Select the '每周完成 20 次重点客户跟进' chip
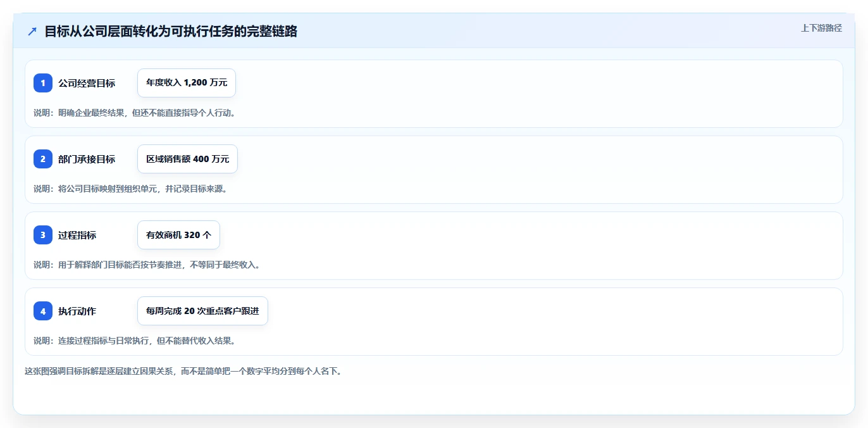Image resolution: width=868 pixels, height=428 pixels. (x=202, y=311)
